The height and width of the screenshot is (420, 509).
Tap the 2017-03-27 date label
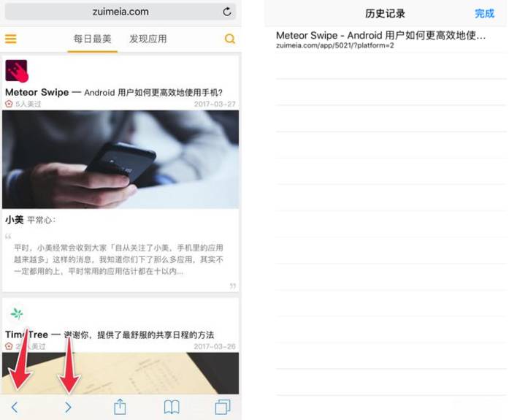click(x=215, y=104)
